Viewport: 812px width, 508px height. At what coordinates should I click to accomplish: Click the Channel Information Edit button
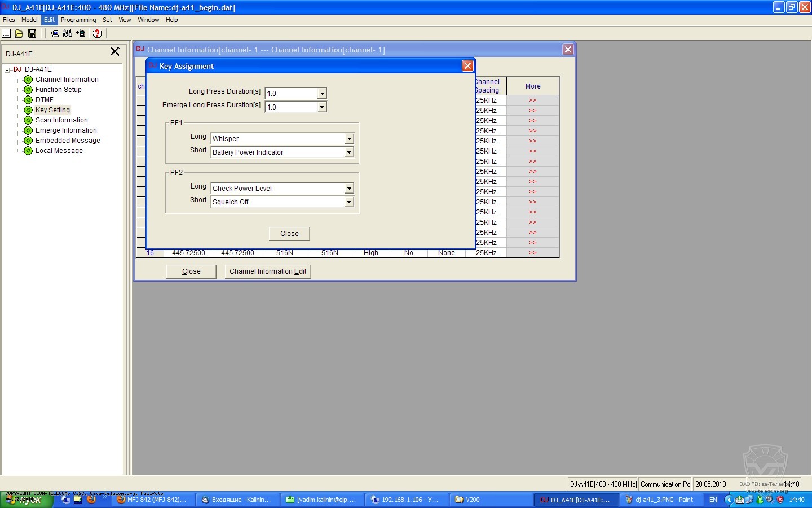pyautogui.click(x=268, y=271)
